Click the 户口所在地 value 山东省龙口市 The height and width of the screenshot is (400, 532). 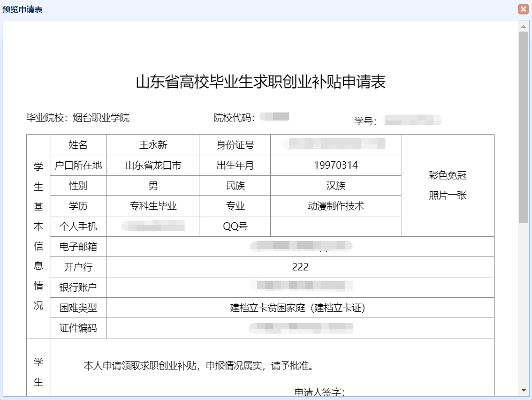coord(153,165)
